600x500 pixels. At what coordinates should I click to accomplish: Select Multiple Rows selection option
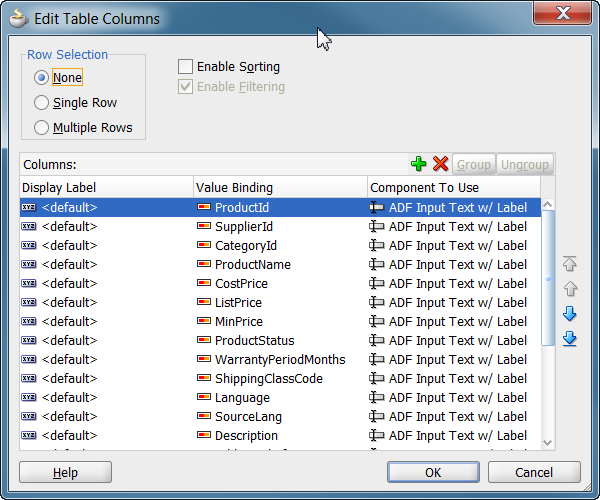(41, 127)
